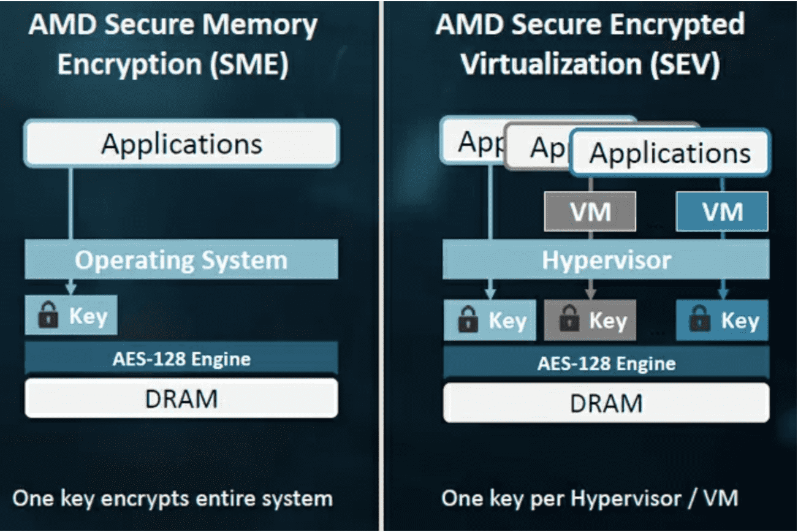798x532 pixels.
Task: Click the padlock in the gray SEV Key box
Action: (568, 320)
